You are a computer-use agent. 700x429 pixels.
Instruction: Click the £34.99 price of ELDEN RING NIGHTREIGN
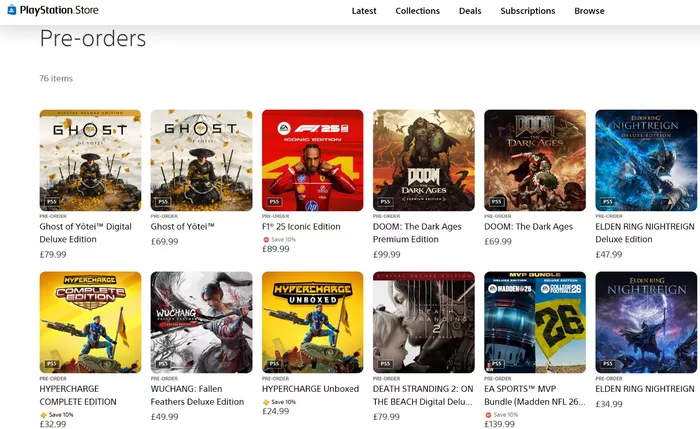tap(609, 404)
